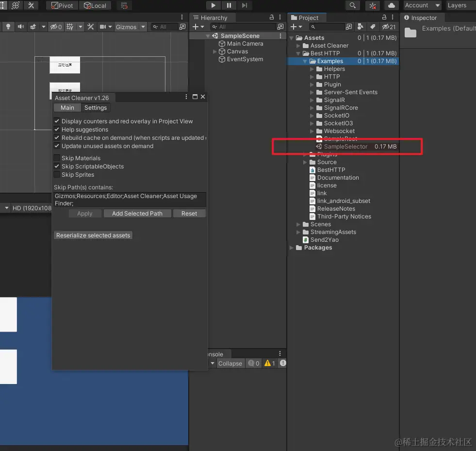Toggle Scene view grid icon
476x451 pixels.
[70, 27]
